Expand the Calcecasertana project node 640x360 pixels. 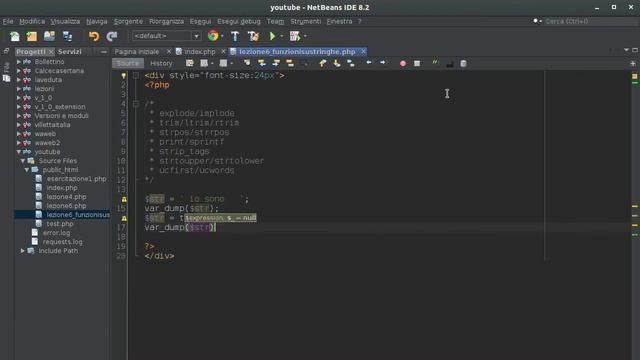(x=19, y=71)
